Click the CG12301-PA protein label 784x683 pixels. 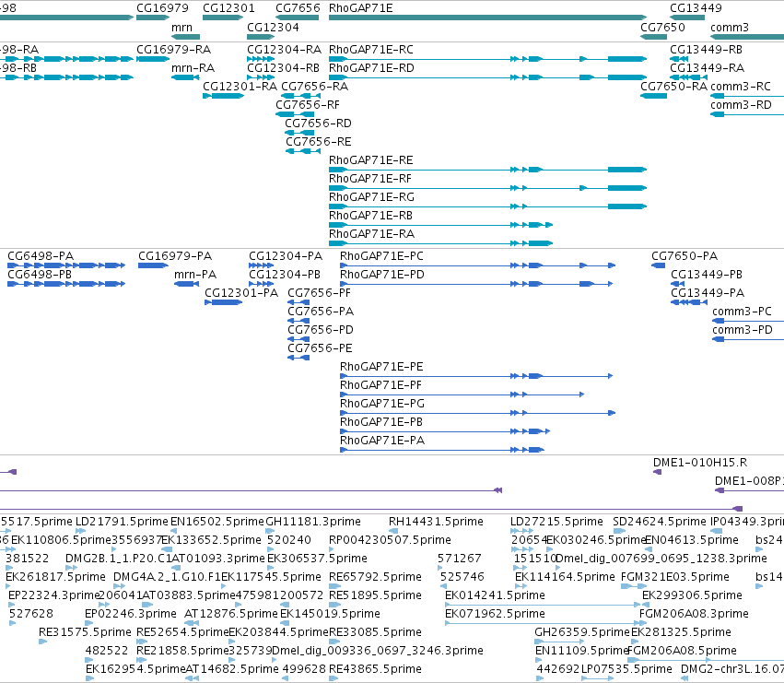241,293
